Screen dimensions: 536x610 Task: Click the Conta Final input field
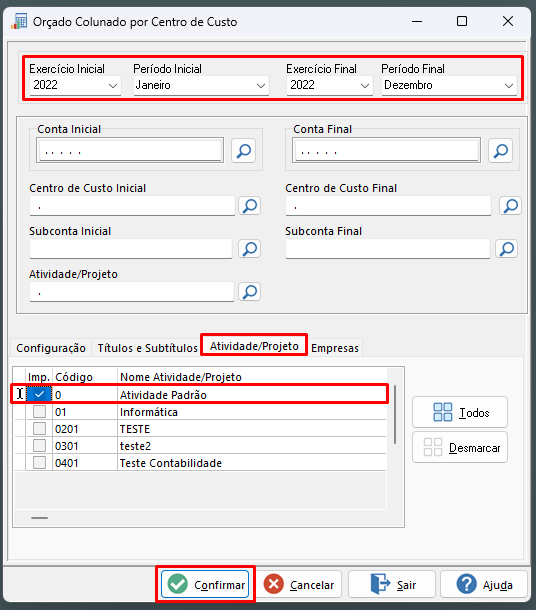tap(386, 150)
